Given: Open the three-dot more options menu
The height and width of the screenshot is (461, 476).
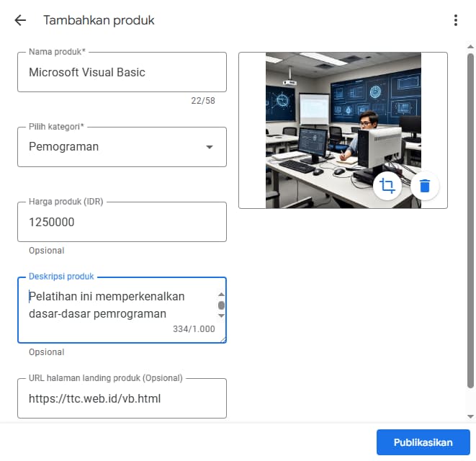Looking at the screenshot, I should coord(455,20).
